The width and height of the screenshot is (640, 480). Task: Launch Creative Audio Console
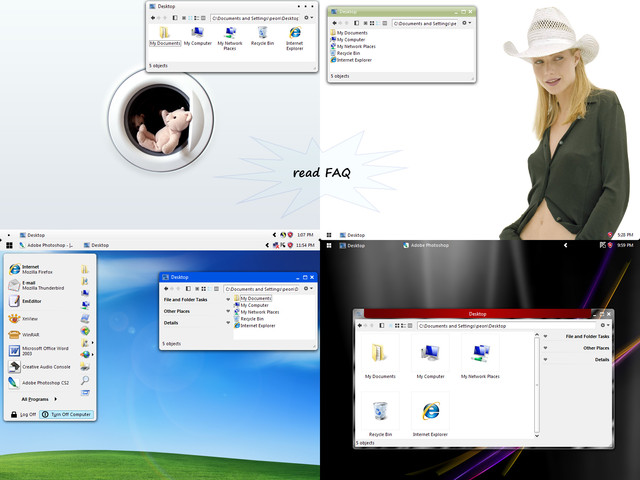click(x=40, y=367)
